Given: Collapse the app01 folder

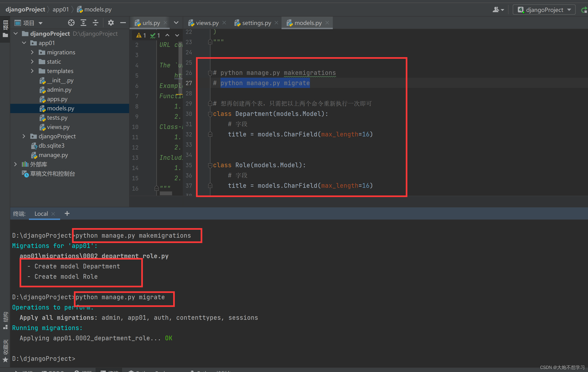Looking at the screenshot, I should 24,43.
